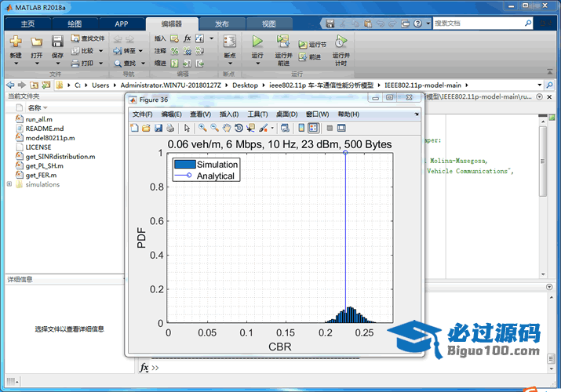Click Show Plot Tools icon

coord(341,128)
